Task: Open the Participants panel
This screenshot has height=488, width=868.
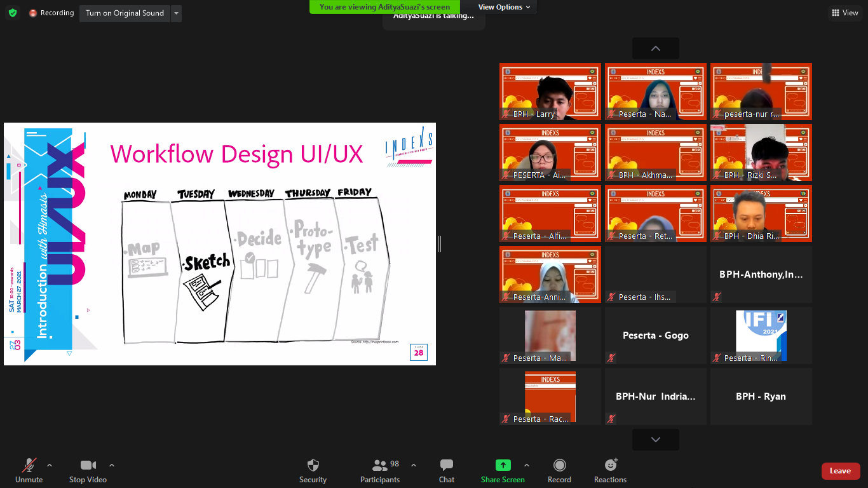Action: 380,471
